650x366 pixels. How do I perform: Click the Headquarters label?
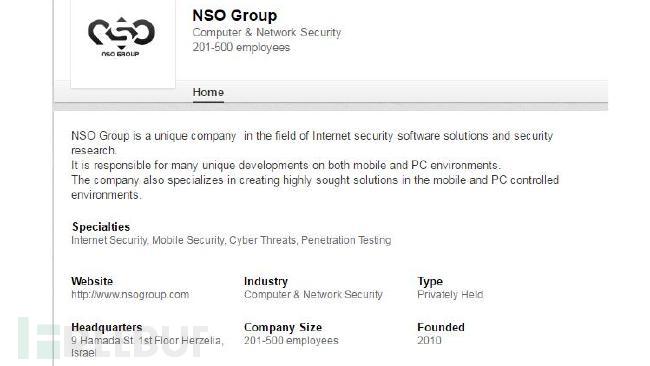click(x=107, y=327)
